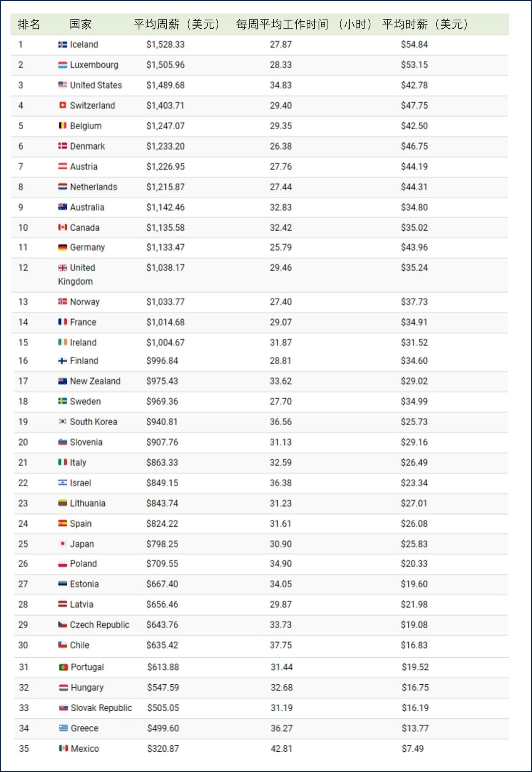The width and height of the screenshot is (532, 772).
Task: Open the United Kingdom country name
Action: point(76,274)
